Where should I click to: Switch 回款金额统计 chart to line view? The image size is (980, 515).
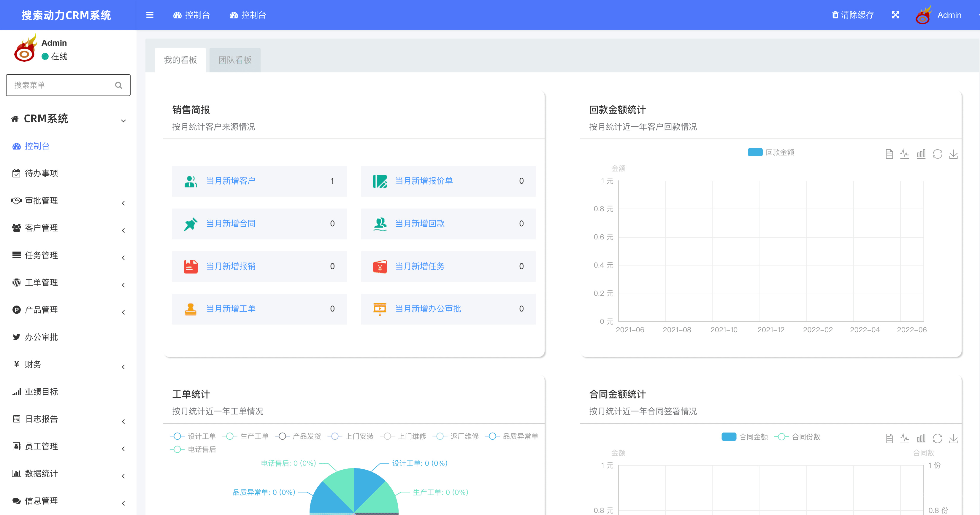point(905,154)
